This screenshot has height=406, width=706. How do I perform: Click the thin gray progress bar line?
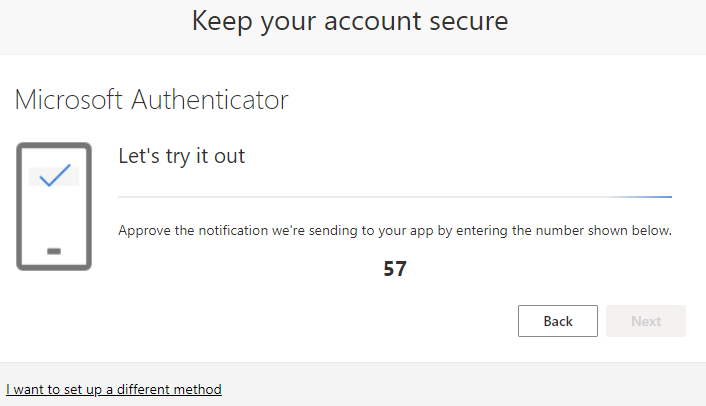[x=350, y=197]
